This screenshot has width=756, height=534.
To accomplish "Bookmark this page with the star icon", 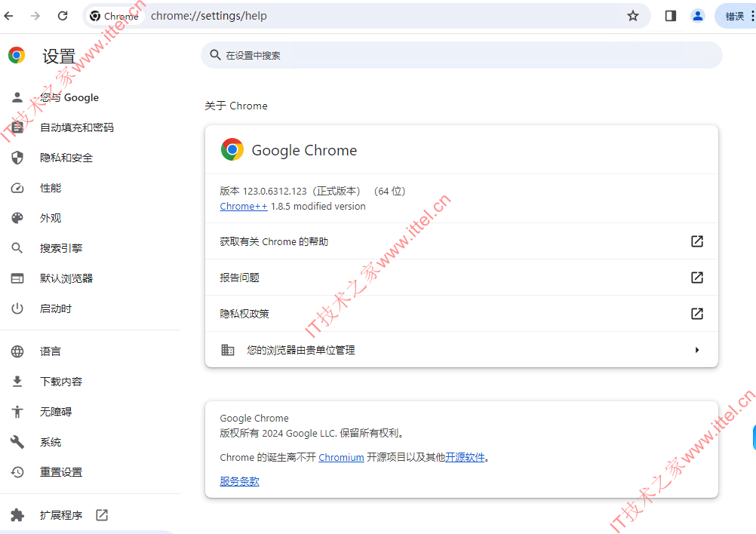I will (634, 15).
